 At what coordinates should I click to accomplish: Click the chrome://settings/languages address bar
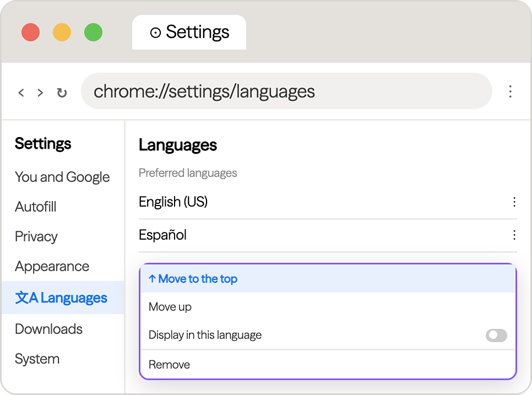coord(286,91)
